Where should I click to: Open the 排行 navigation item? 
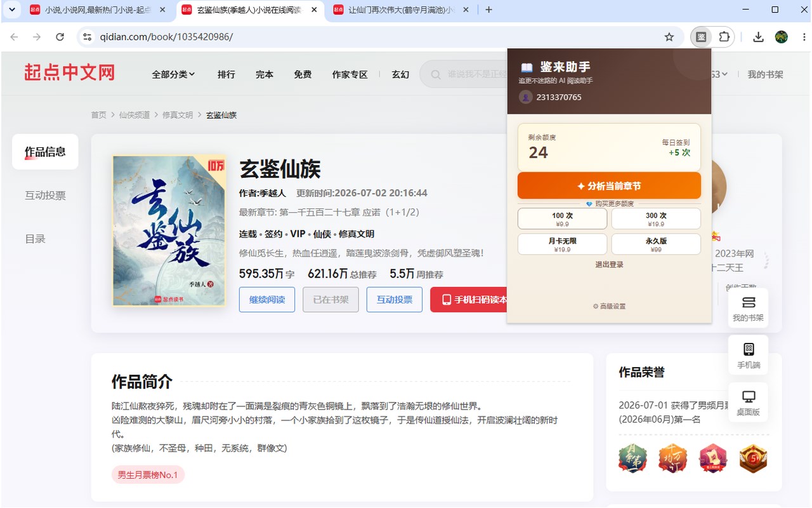pyautogui.click(x=226, y=74)
